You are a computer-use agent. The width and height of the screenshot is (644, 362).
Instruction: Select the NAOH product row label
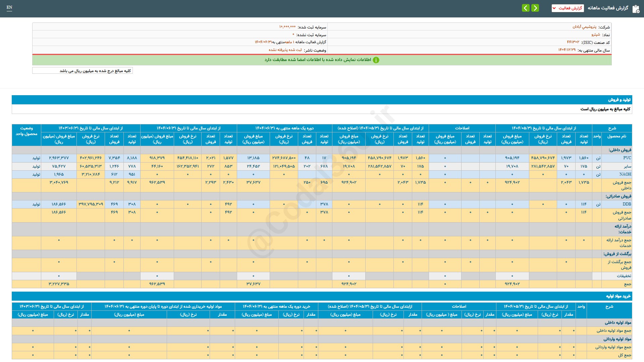click(625, 174)
